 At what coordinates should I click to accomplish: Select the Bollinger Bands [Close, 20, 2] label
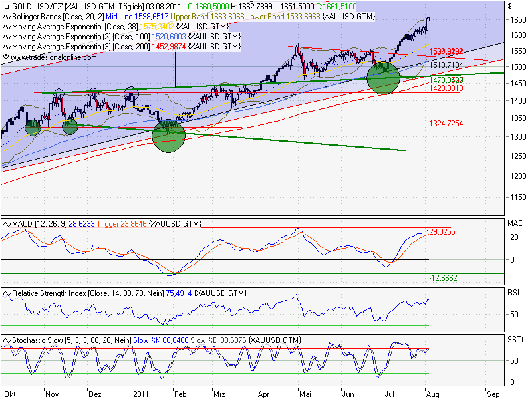58,17
